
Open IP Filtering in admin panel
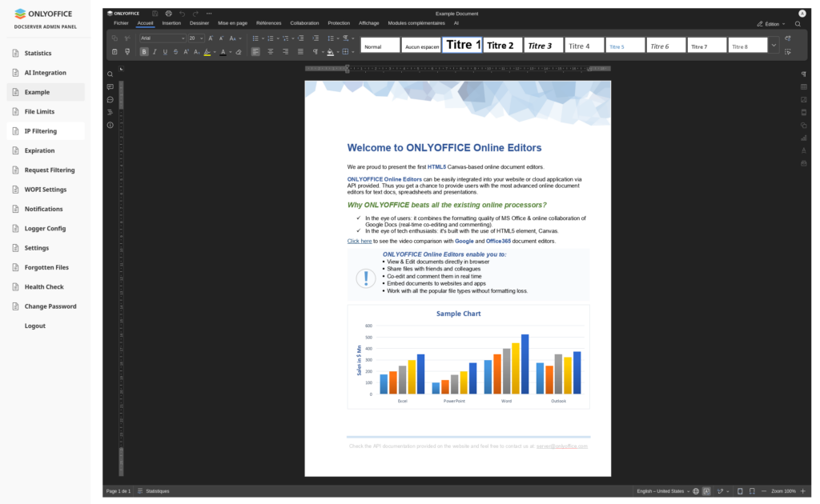click(40, 131)
